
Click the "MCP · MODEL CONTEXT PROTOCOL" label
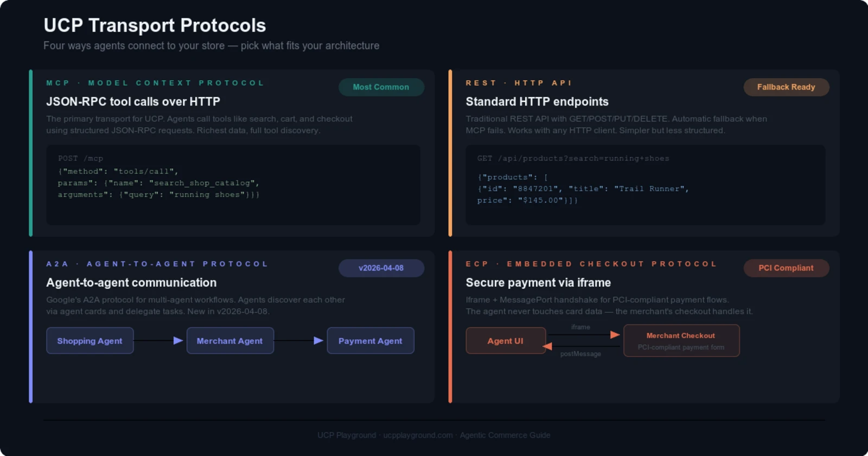click(x=155, y=83)
